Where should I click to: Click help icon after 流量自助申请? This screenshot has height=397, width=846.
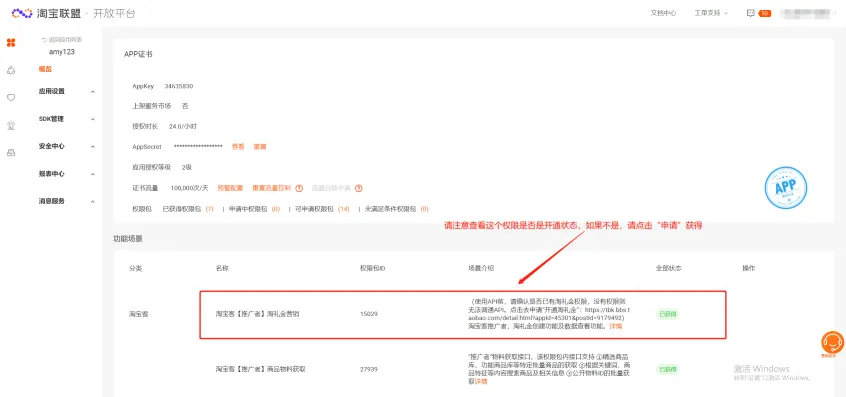point(358,188)
